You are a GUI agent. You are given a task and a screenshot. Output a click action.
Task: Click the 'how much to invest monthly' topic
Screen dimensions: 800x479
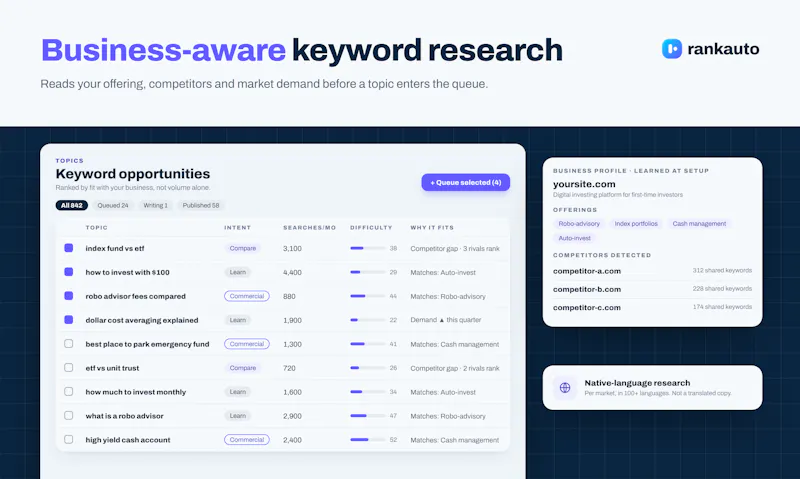coord(136,392)
